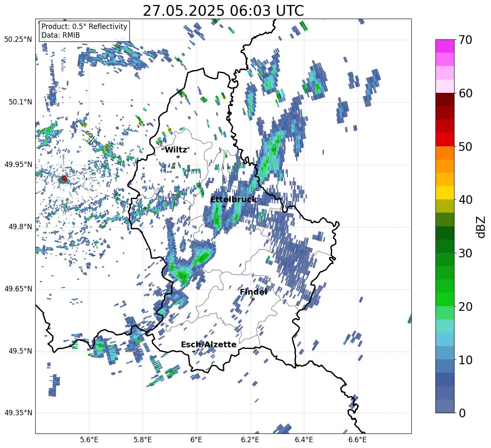Pick the bright green colorbar swatch just above 20 dBZ

tap(445, 299)
